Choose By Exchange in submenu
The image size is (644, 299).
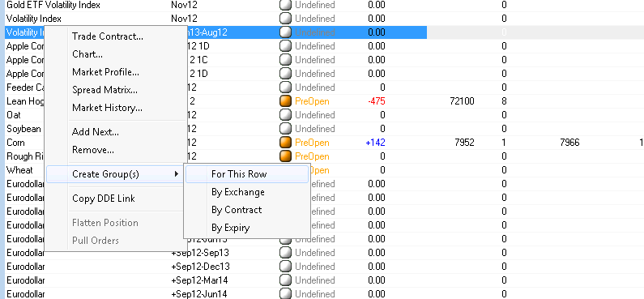pos(238,192)
